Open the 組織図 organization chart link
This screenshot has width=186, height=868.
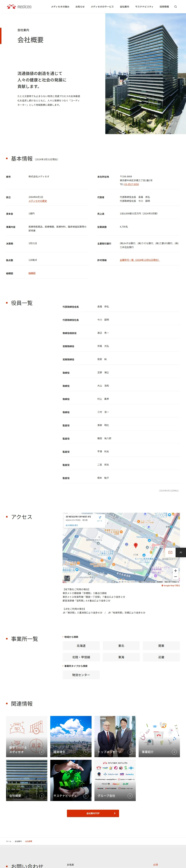32,273
